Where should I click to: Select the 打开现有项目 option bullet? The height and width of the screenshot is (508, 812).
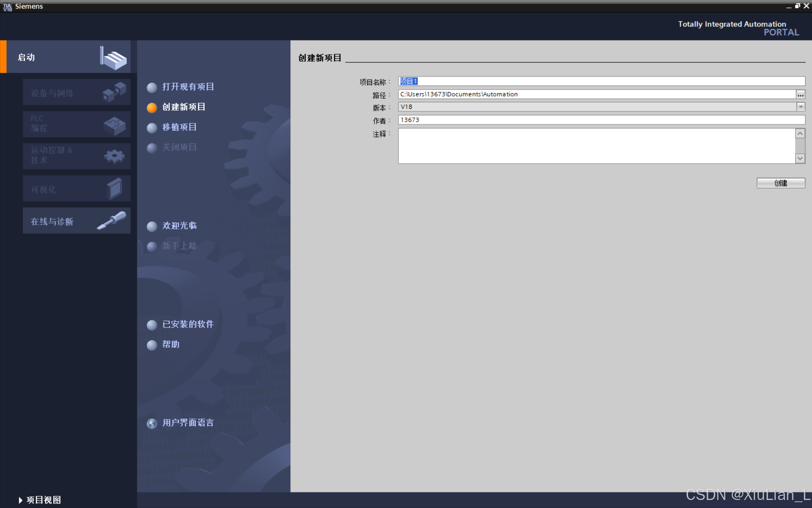[152, 87]
